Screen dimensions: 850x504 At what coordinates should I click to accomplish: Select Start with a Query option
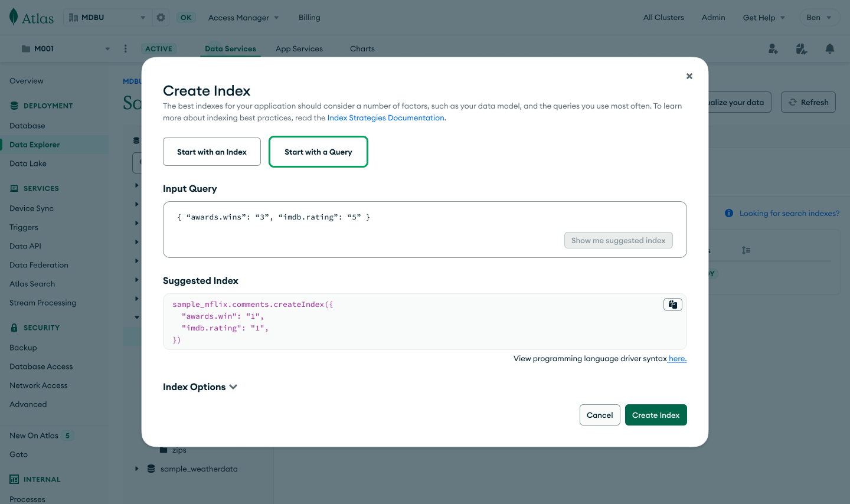318,152
